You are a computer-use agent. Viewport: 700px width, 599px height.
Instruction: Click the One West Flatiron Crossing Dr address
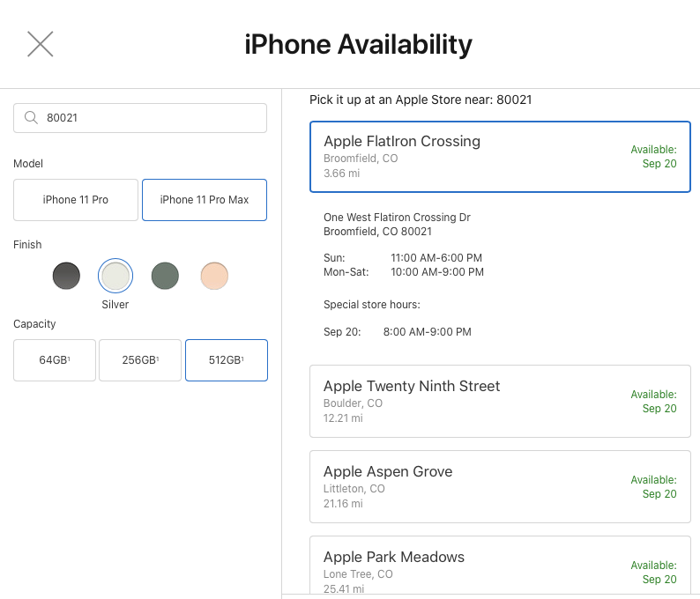pyautogui.click(x=397, y=218)
